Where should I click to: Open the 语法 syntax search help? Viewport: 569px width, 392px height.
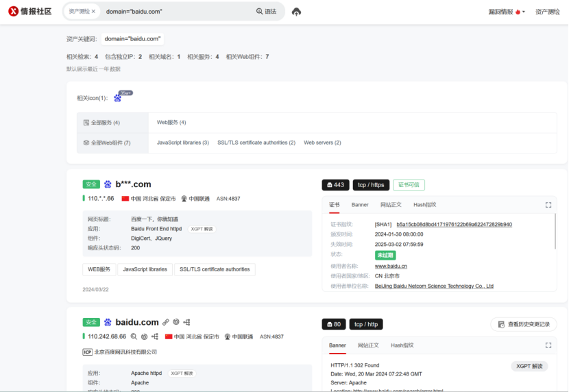(267, 12)
